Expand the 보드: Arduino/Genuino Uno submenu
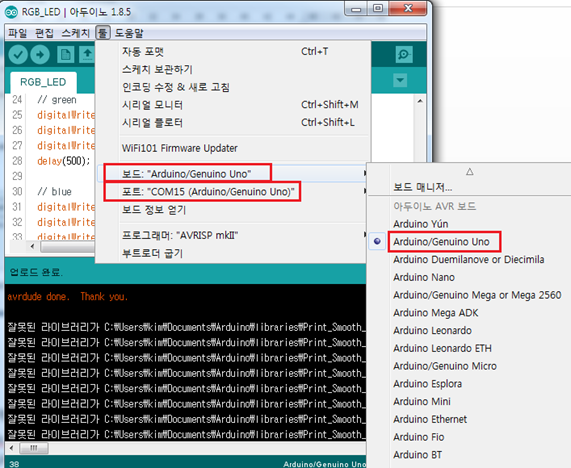This screenshot has width=571, height=468. [x=233, y=174]
